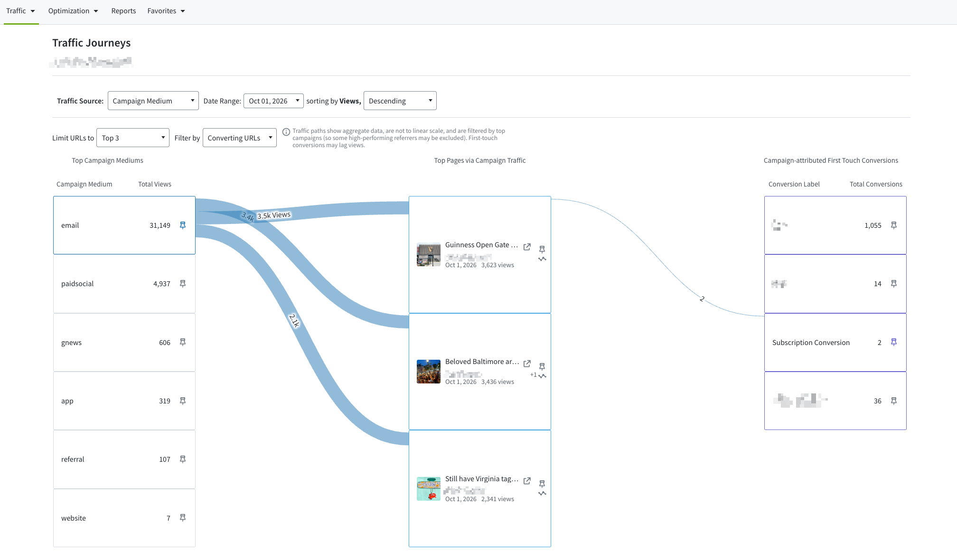Pin the referral campaign medium

[x=183, y=459]
